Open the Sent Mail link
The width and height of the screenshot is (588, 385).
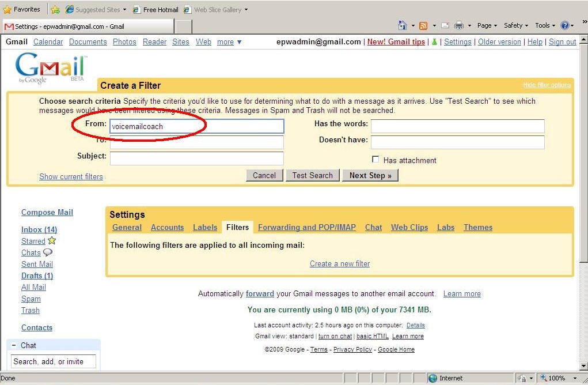[x=37, y=264]
